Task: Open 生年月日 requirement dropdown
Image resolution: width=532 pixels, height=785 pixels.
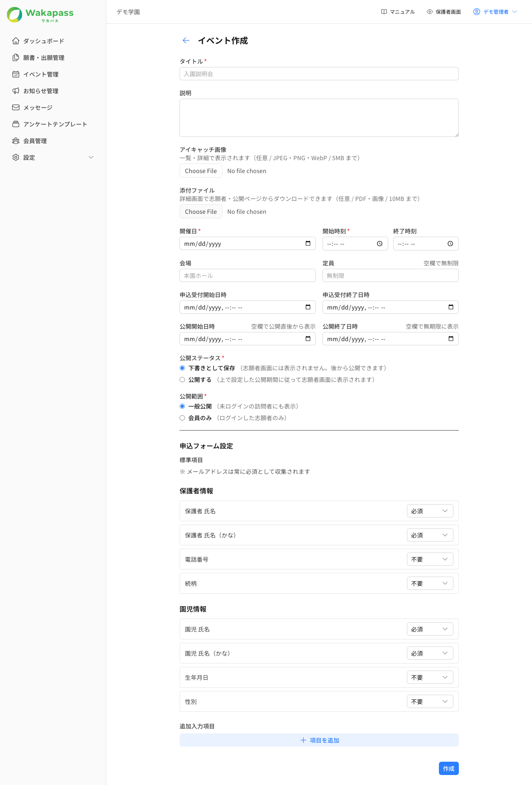Action: point(430,677)
